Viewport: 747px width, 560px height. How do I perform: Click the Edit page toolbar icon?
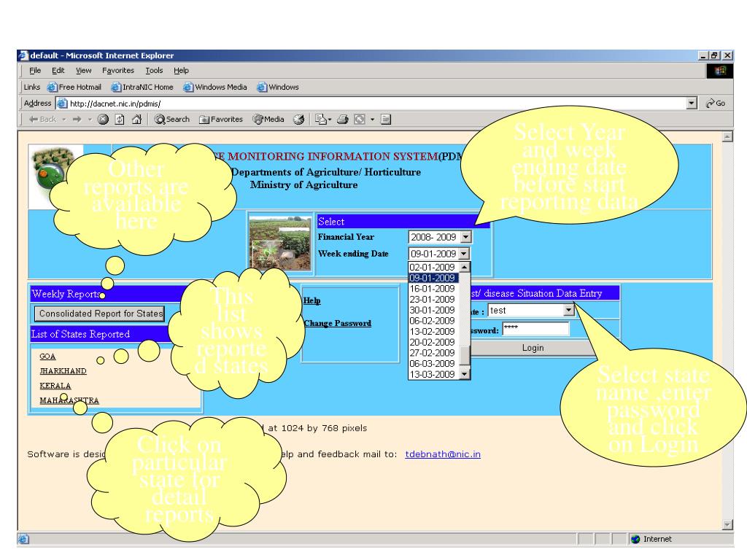pos(360,120)
